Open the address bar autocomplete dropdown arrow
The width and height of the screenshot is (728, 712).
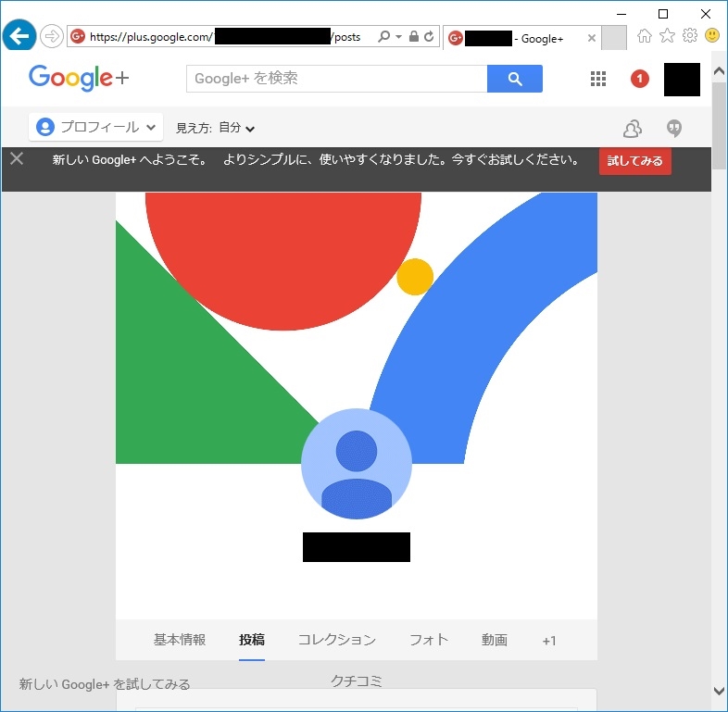click(x=398, y=37)
